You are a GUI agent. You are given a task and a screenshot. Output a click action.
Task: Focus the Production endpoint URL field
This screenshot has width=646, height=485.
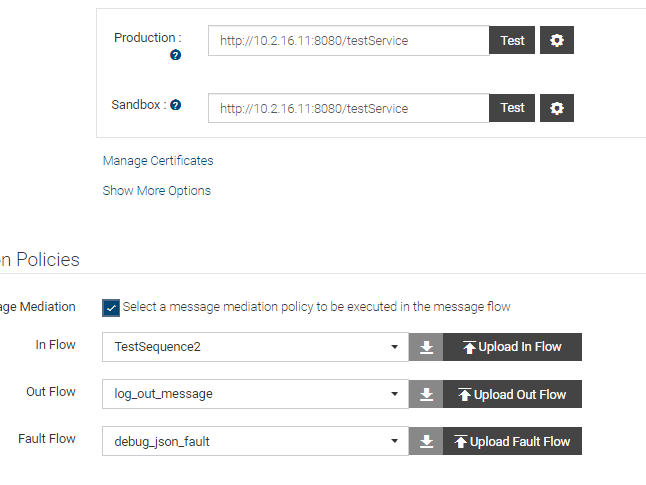[x=348, y=41]
